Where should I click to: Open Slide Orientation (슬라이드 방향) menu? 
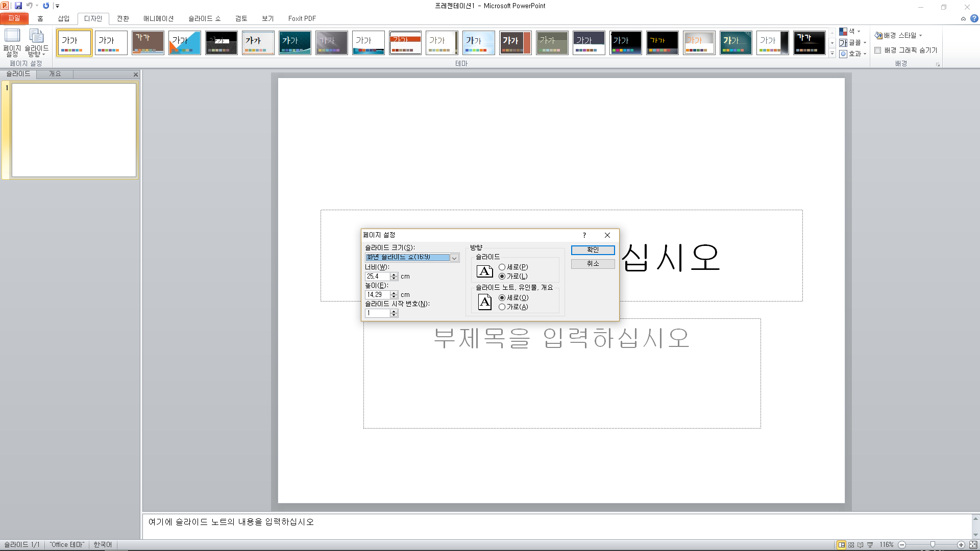pyautogui.click(x=37, y=43)
